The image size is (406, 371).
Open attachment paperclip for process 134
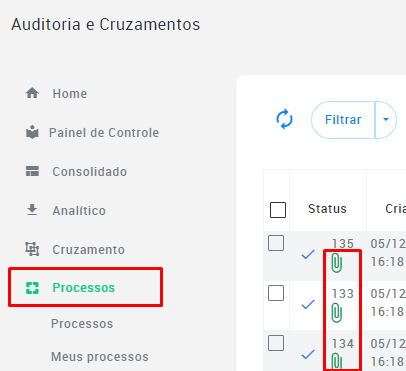[x=337, y=362]
